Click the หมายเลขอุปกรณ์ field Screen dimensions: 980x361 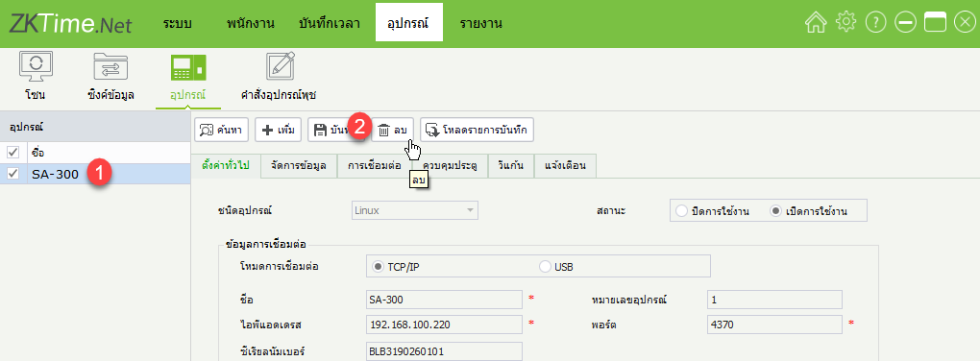tap(775, 300)
